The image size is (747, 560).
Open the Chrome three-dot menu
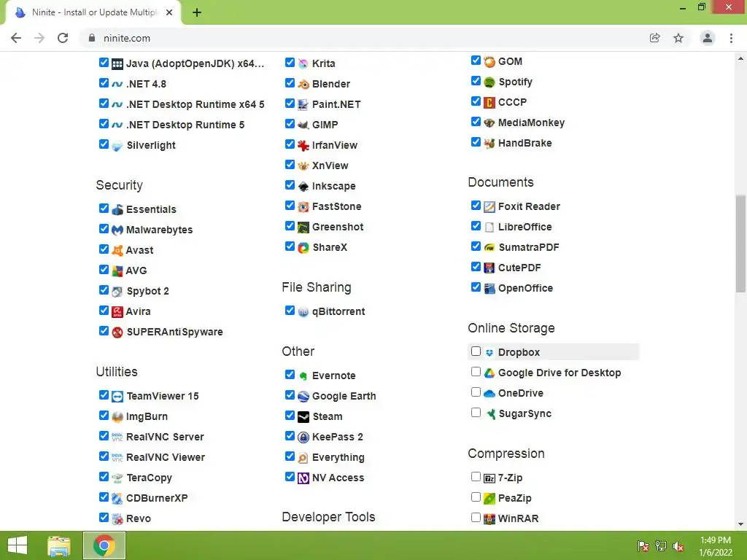point(731,38)
